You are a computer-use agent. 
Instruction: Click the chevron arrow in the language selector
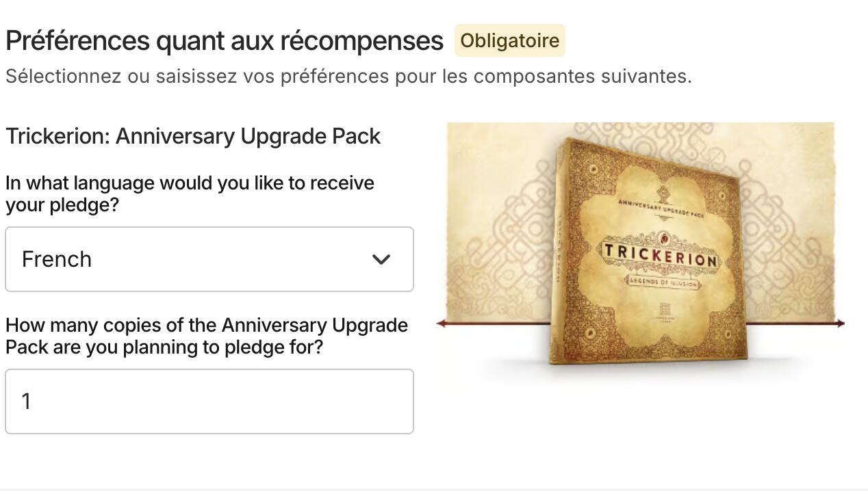pos(381,259)
